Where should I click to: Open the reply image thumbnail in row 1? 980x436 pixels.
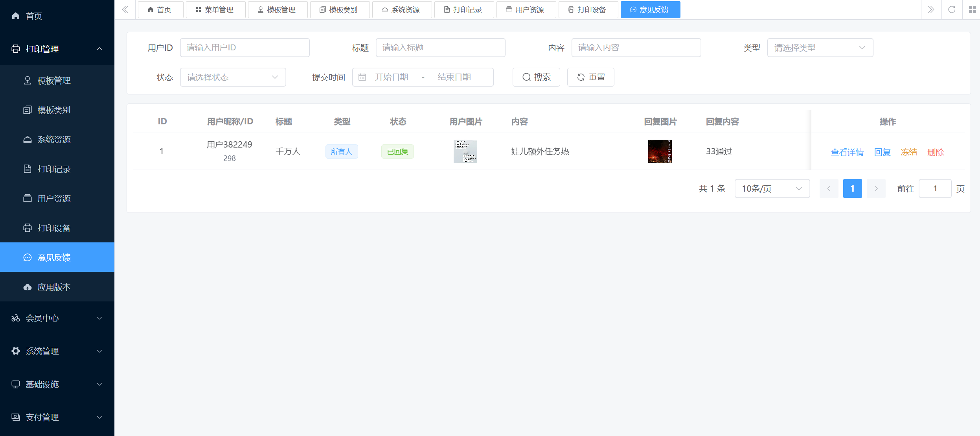(x=660, y=151)
